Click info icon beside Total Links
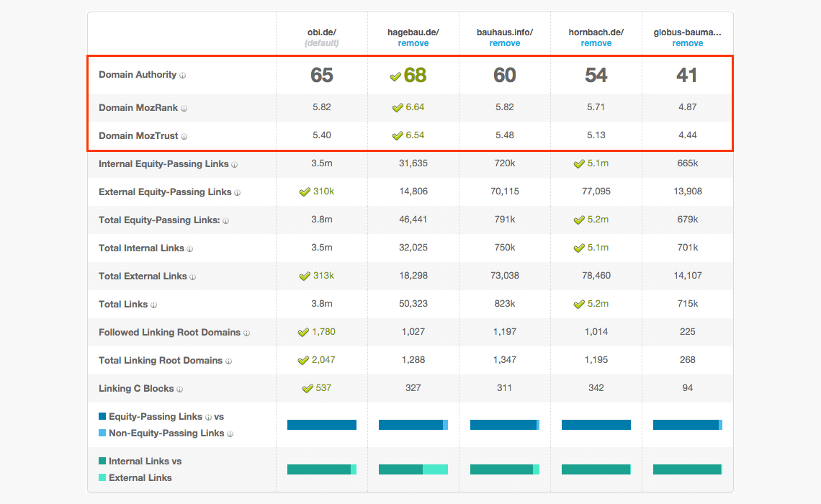821x504 pixels. pyautogui.click(x=153, y=305)
